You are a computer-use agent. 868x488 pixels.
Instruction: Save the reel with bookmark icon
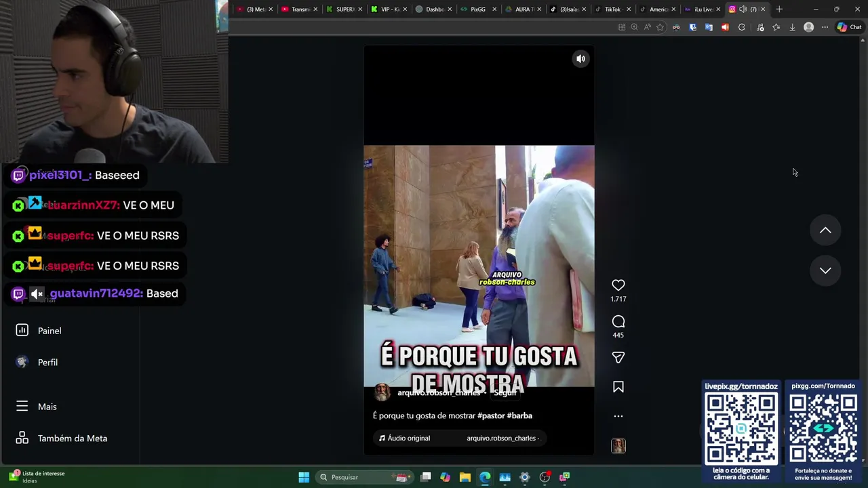[618, 387]
